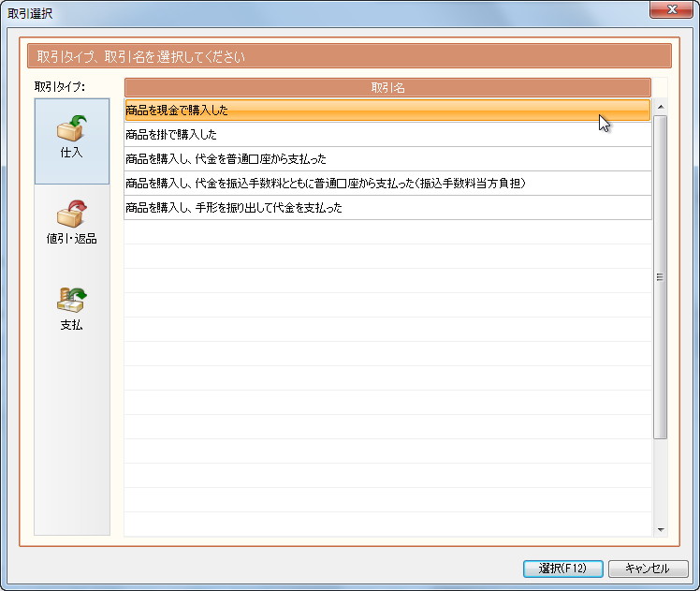Select row 商品を購入し、代金を普通口座から支払った
Image resolution: width=700 pixels, height=591 pixels.
coord(387,159)
